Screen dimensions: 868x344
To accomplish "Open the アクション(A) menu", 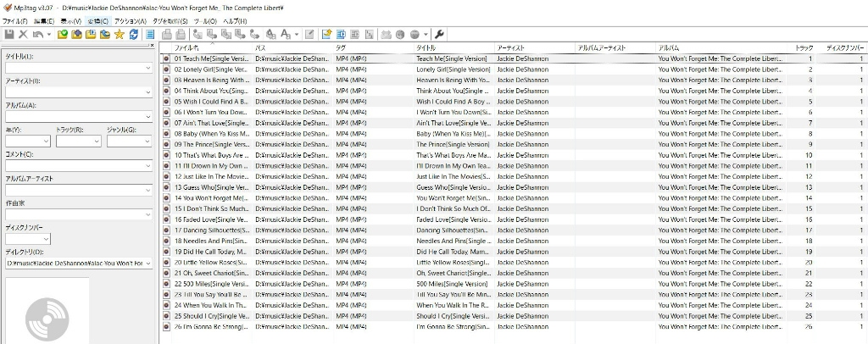I will [x=130, y=20].
